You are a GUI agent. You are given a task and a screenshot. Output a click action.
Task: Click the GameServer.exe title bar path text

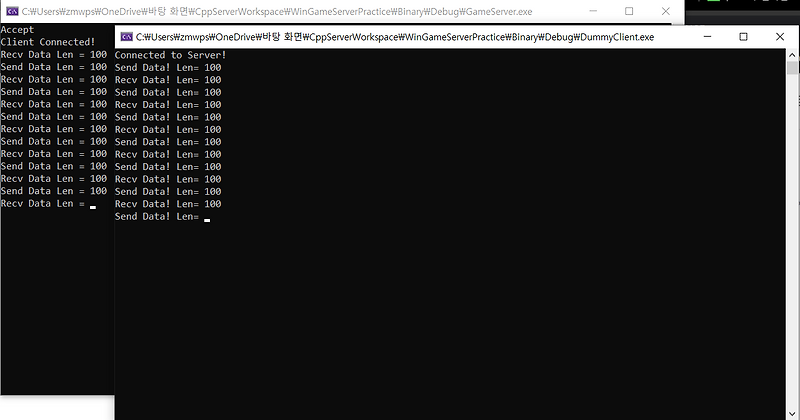277,11
